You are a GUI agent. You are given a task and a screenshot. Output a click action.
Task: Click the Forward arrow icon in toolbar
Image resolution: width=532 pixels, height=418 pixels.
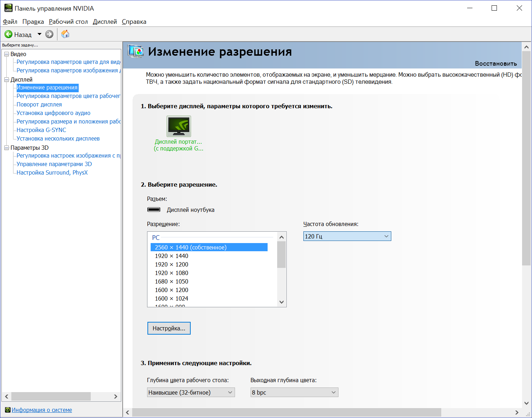[49, 34]
